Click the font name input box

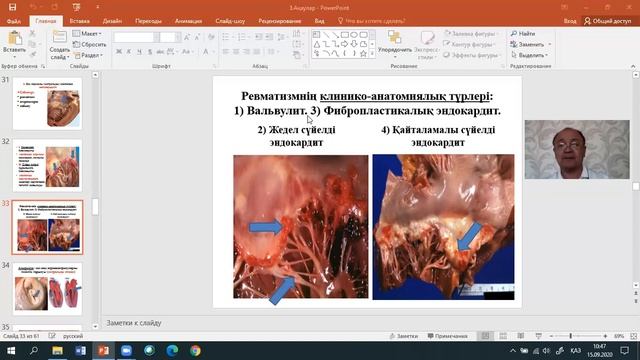click(134, 38)
